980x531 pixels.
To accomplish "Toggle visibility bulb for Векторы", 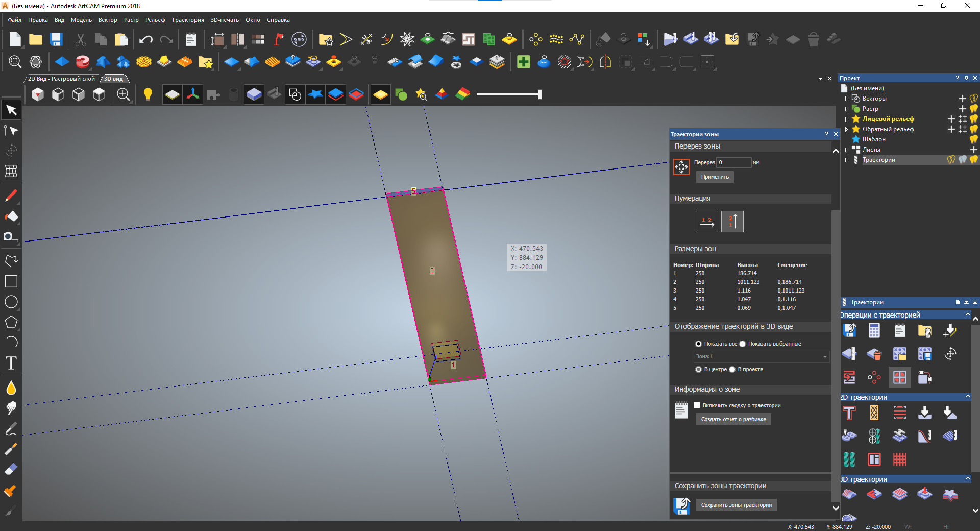I will tap(974, 99).
